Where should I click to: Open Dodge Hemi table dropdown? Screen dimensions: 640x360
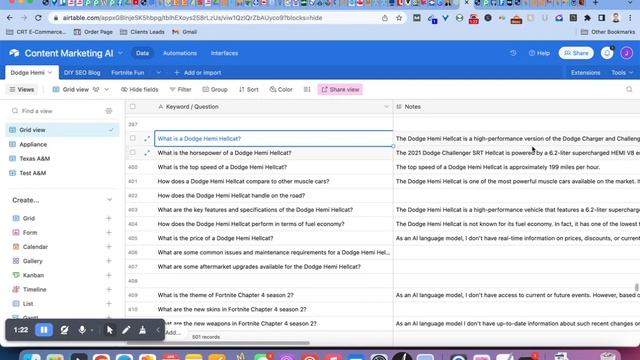click(50, 73)
